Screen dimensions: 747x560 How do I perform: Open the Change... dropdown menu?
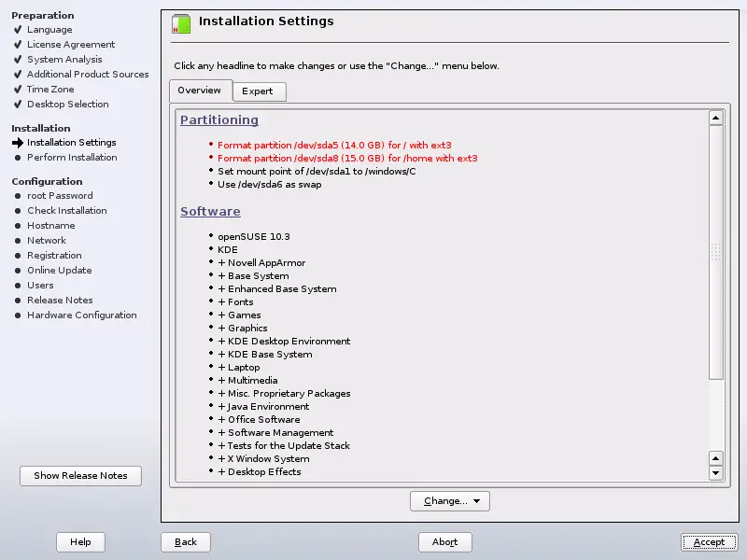coord(450,501)
